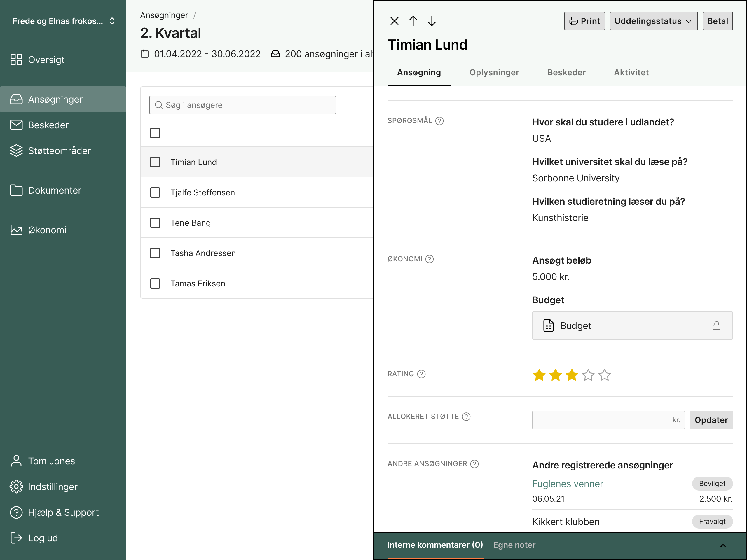The height and width of the screenshot is (560, 747).
Task: Open the Budget attachment document icon
Action: click(x=548, y=325)
